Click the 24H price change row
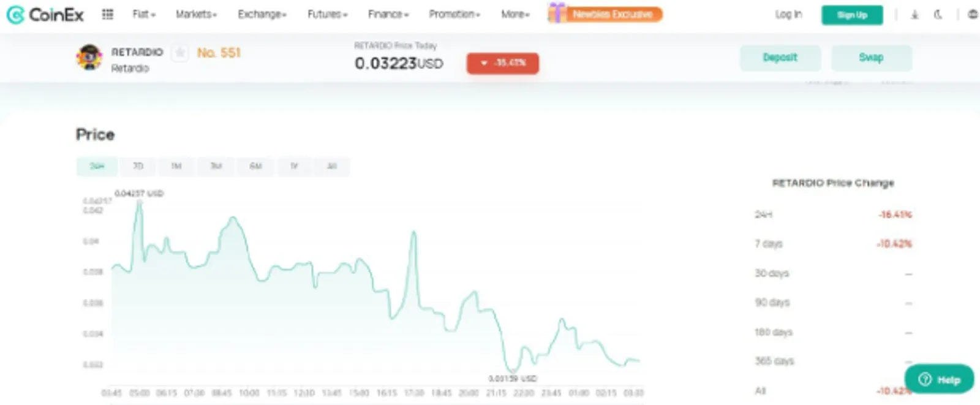This screenshot has width=980, height=405. point(833,214)
